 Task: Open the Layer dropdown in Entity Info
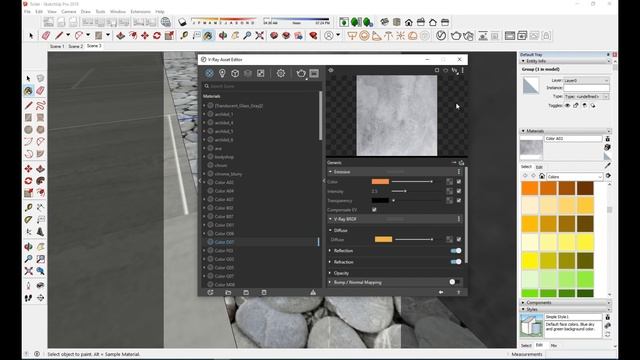point(586,80)
